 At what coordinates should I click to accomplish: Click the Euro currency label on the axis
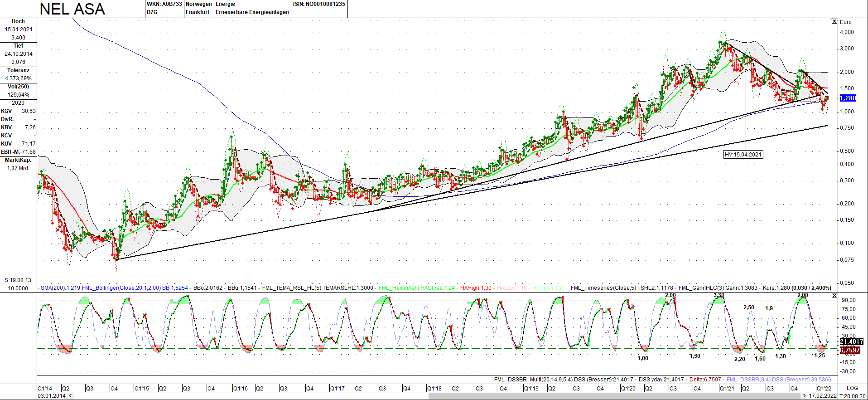click(845, 22)
